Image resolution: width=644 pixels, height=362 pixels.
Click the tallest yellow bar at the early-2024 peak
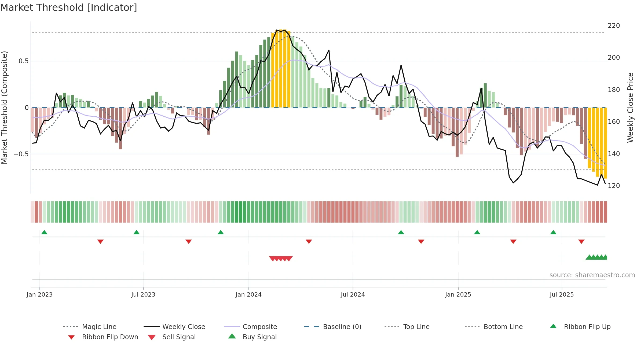tap(281, 68)
